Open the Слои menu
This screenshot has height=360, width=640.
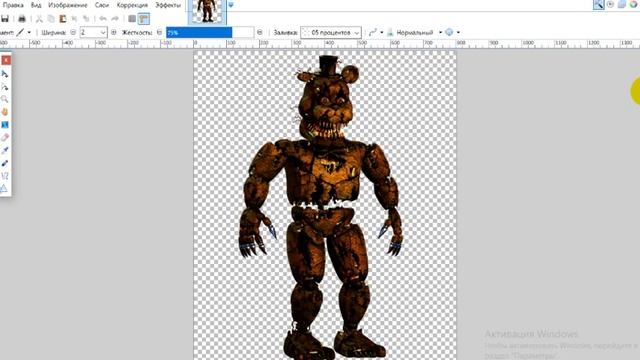click(x=102, y=5)
